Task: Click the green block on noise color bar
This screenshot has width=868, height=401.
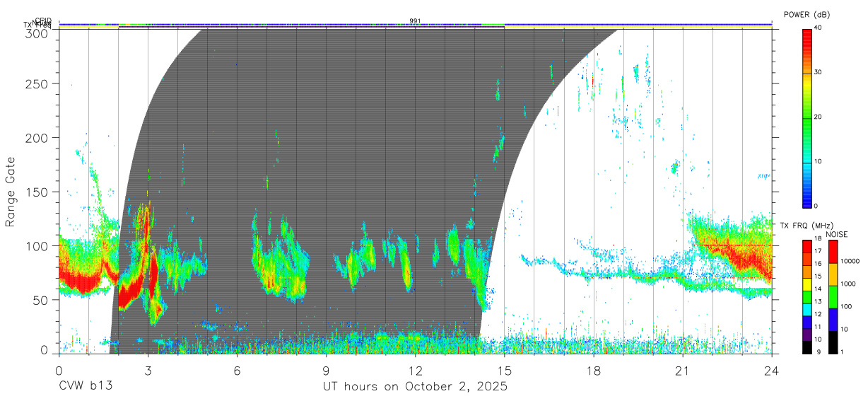Action: click(x=832, y=296)
